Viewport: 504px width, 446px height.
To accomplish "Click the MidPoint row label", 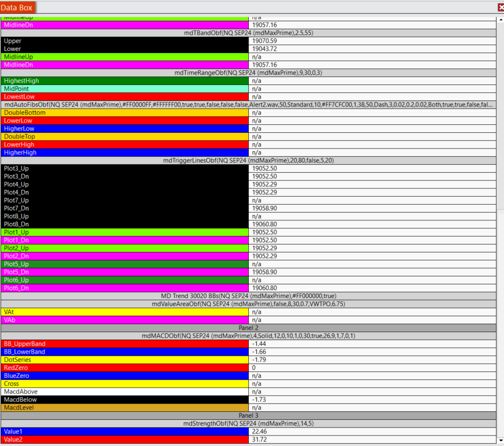I will click(125, 89).
